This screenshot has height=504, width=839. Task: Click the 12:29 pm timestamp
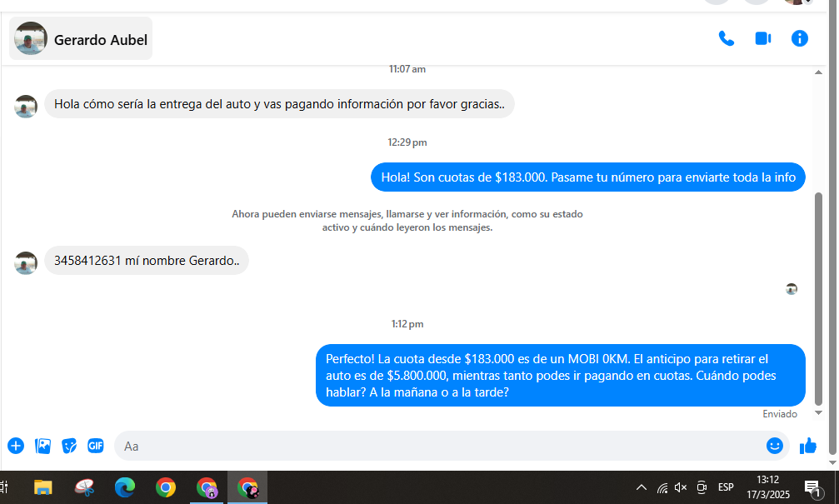tap(407, 142)
